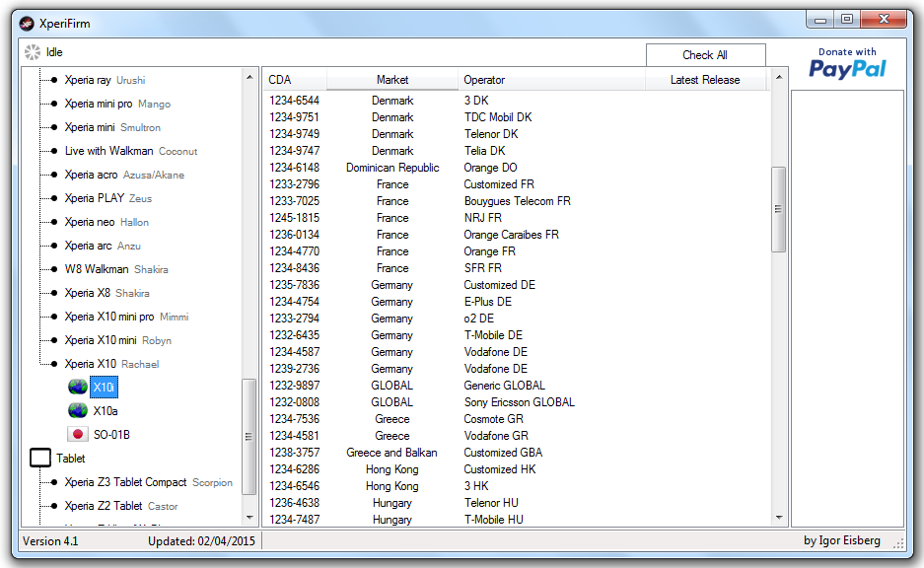Screen dimensions: 924x568
Task: Click the Idle status spinner icon
Action: click(33, 52)
